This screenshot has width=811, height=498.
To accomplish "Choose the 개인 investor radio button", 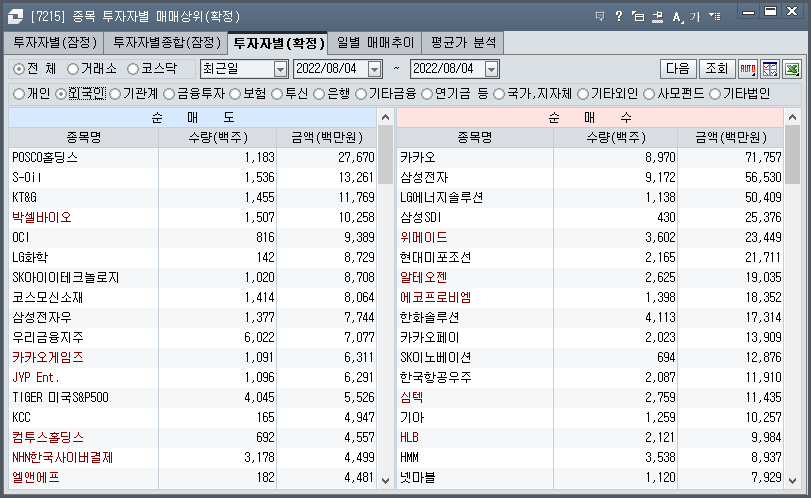I will (19, 94).
